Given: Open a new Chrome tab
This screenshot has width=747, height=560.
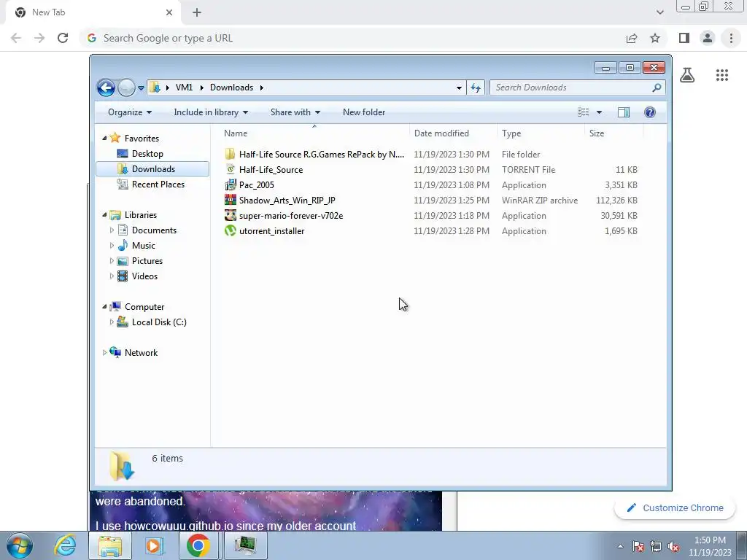Looking at the screenshot, I should pyautogui.click(x=197, y=12).
